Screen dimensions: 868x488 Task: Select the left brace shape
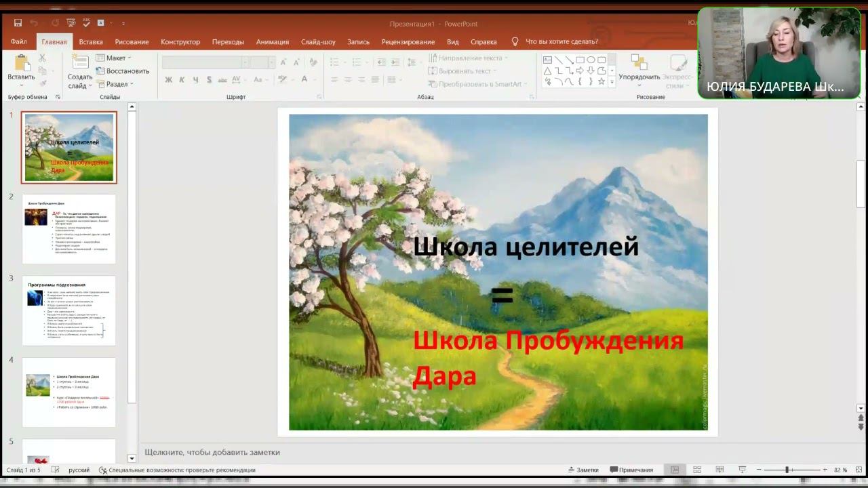click(580, 81)
